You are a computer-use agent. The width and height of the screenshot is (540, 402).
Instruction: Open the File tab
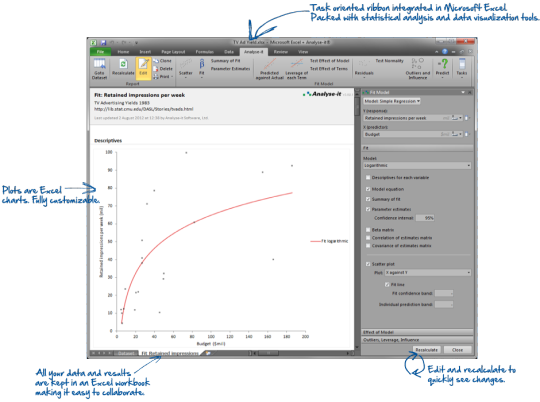pos(100,52)
